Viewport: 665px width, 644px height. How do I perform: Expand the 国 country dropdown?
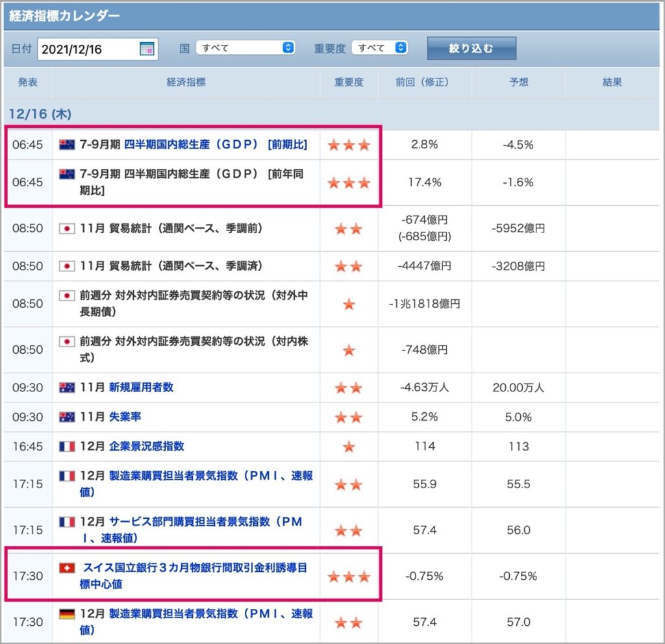click(x=245, y=47)
